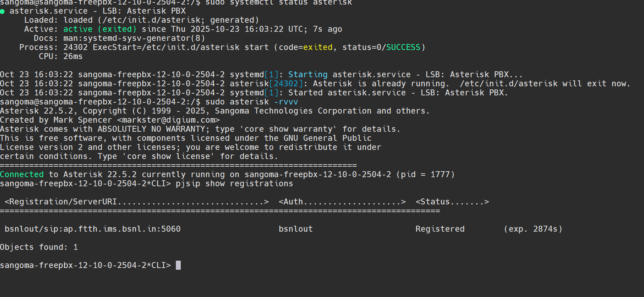Click the man:systemd-sysv-generator(8) docs reference
The image size is (644, 297).
click(134, 38)
